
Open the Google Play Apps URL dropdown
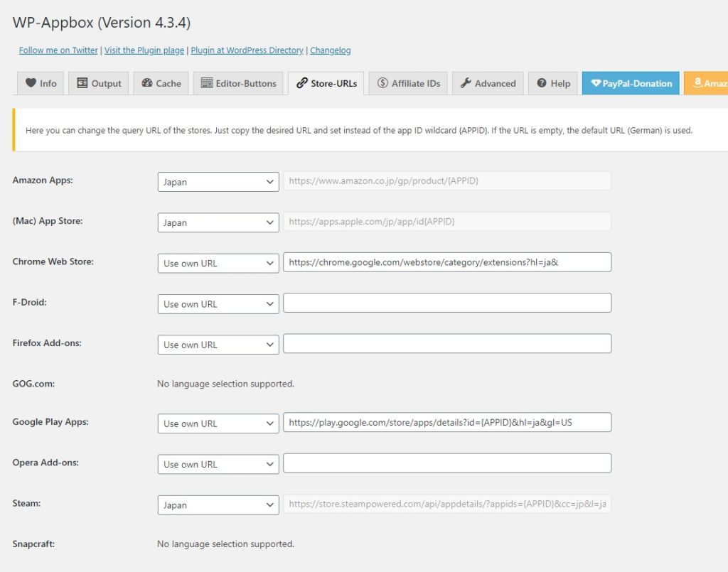tap(218, 423)
